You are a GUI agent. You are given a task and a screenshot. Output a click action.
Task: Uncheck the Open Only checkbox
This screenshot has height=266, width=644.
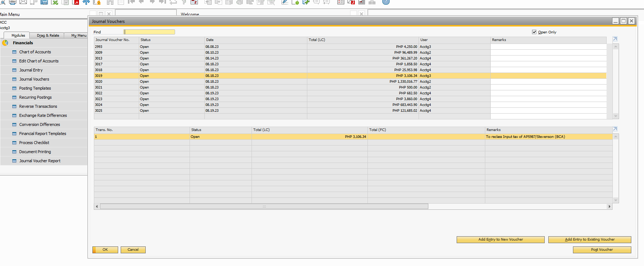click(534, 32)
